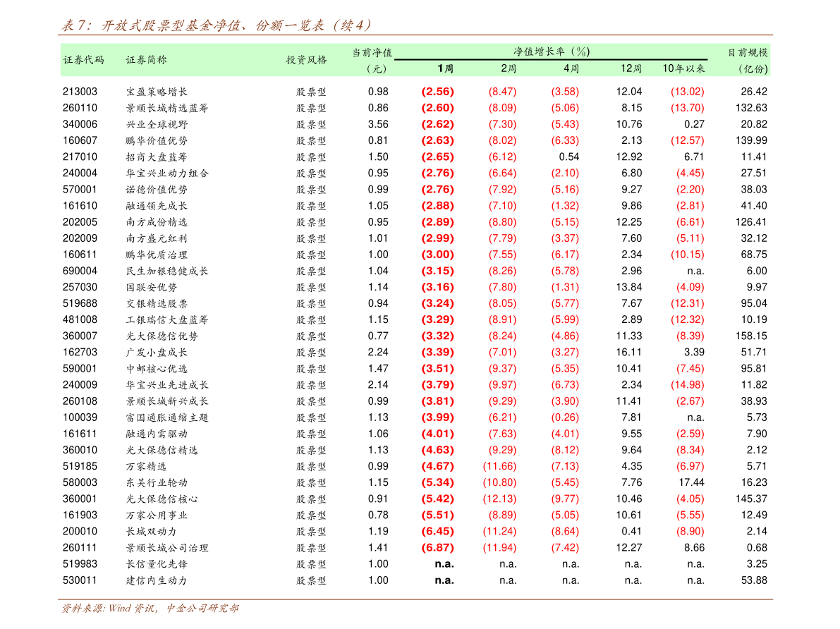Select net value 2.24
Screen dimensions: 840x629
click(378, 352)
